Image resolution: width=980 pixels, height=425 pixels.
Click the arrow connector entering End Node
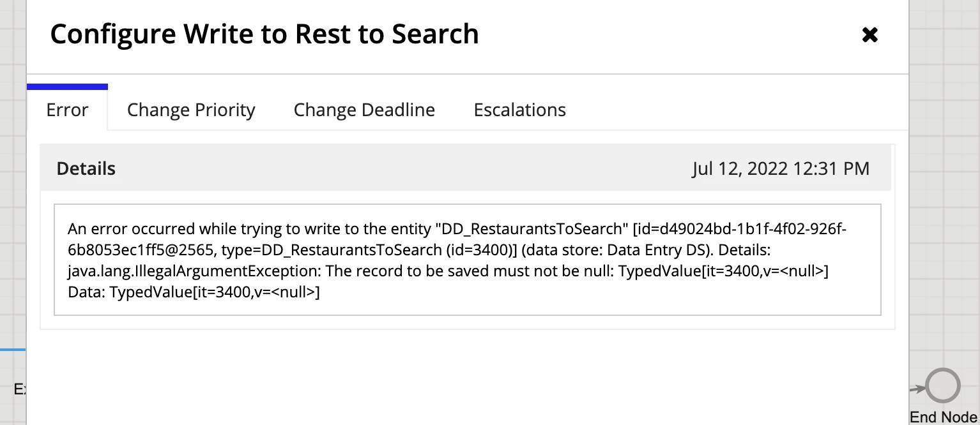click(917, 387)
